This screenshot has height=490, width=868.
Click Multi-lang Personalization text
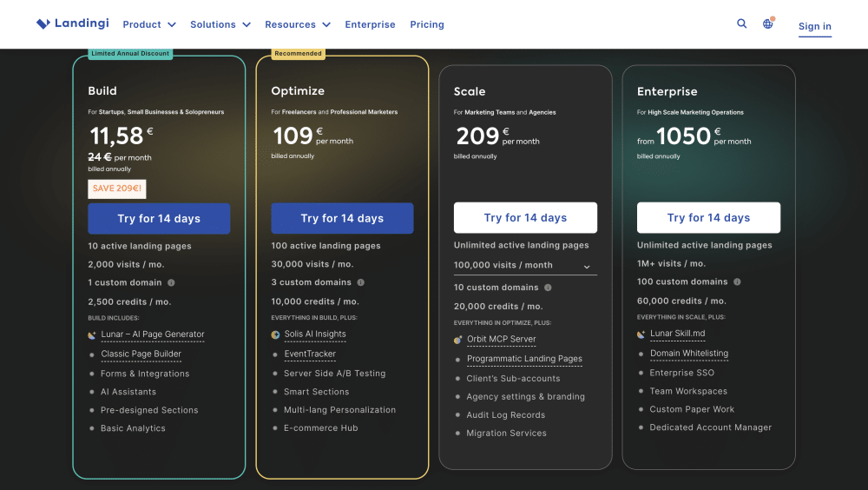pos(340,410)
